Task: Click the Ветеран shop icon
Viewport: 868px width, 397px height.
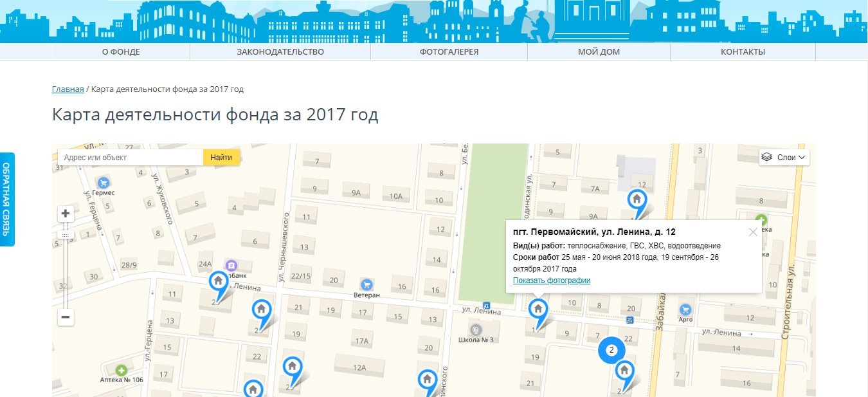Action: coord(366,284)
